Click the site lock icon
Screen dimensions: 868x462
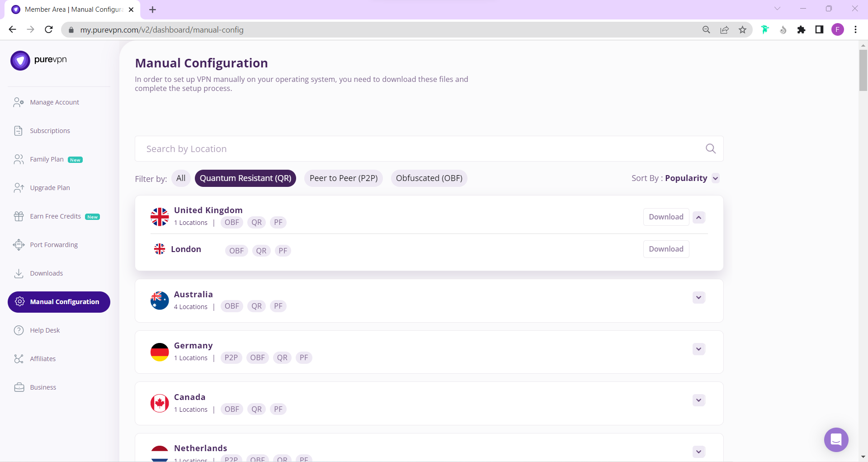(71, 30)
